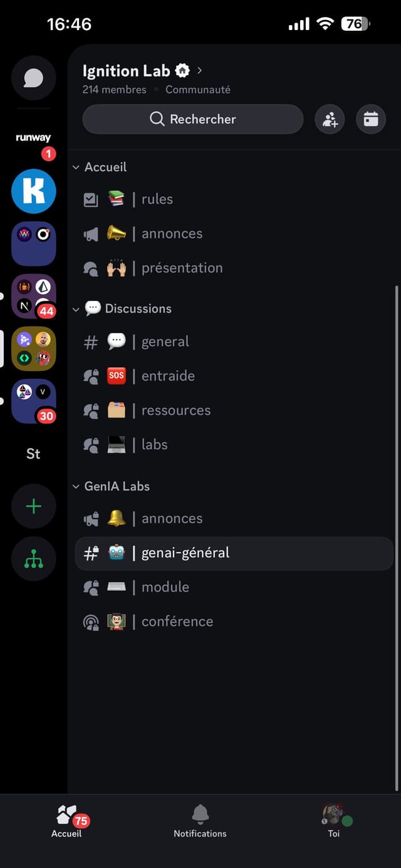Image resolution: width=401 pixels, height=868 pixels.
Task: Tap the invite members icon
Action: point(330,119)
